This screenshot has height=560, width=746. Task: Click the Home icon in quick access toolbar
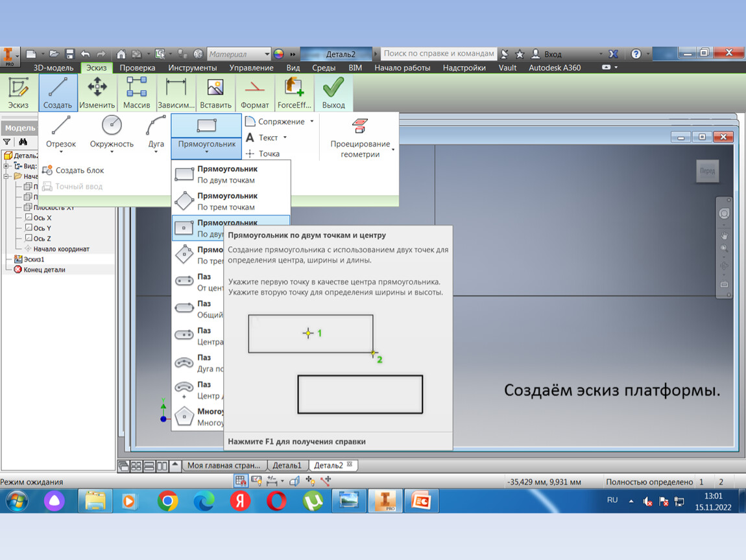pyautogui.click(x=121, y=54)
